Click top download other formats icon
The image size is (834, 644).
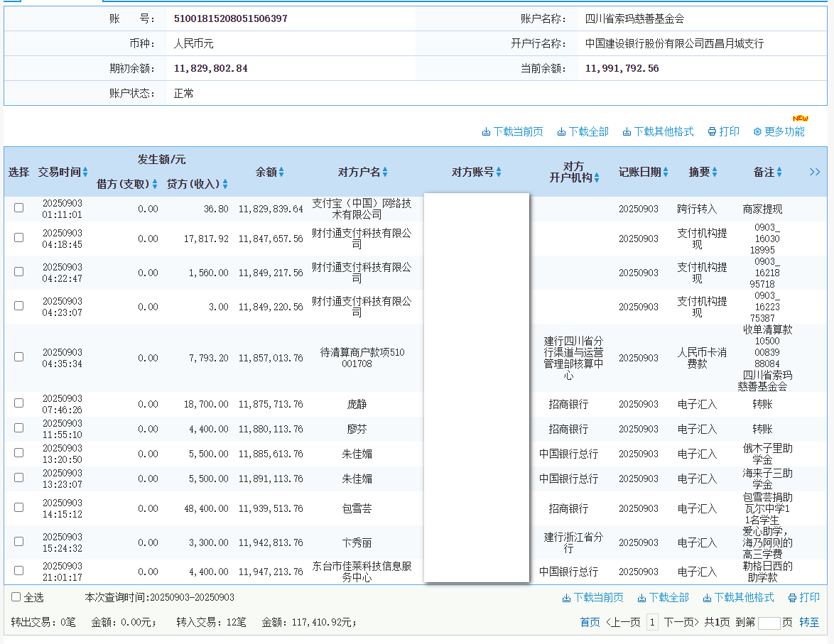(627, 132)
